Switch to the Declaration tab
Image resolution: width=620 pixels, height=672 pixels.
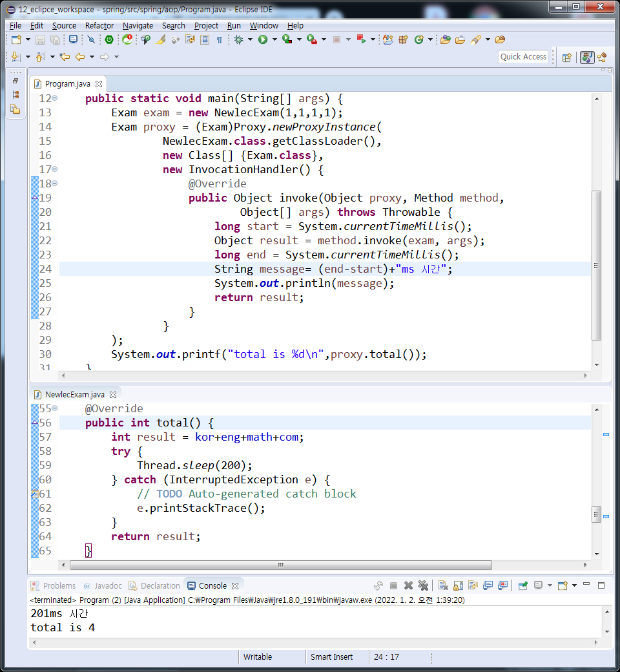tap(155, 586)
